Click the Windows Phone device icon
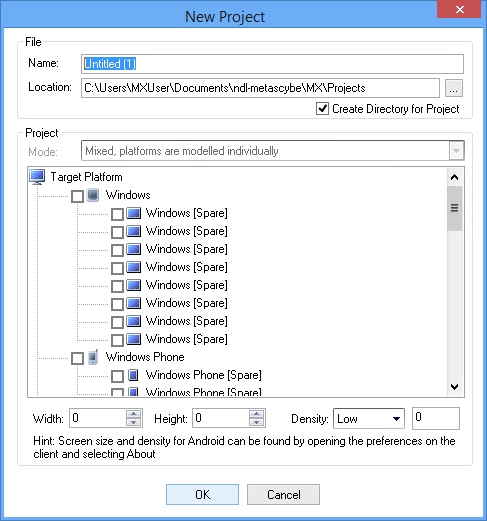This screenshot has width=487, height=521. coord(93,357)
